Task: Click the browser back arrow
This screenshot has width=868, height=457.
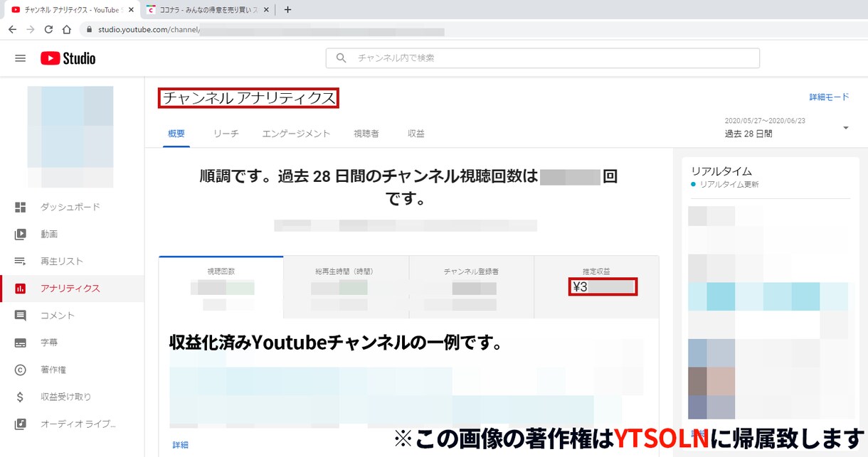Action: 12,30
